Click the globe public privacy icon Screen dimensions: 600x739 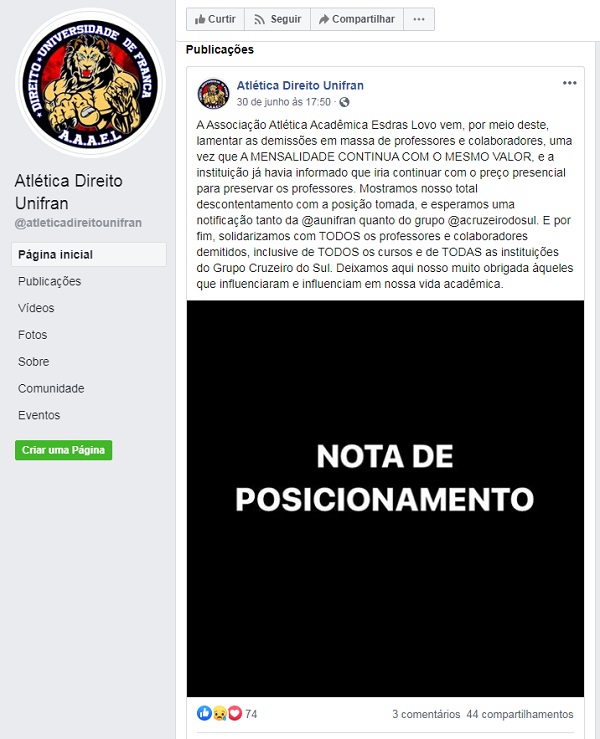pos(345,102)
